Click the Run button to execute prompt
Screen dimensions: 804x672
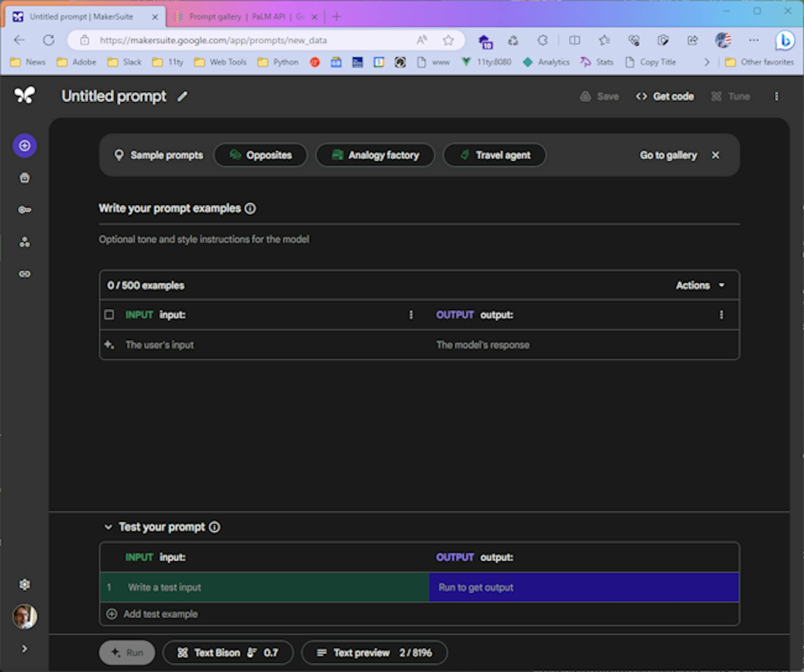click(x=128, y=653)
